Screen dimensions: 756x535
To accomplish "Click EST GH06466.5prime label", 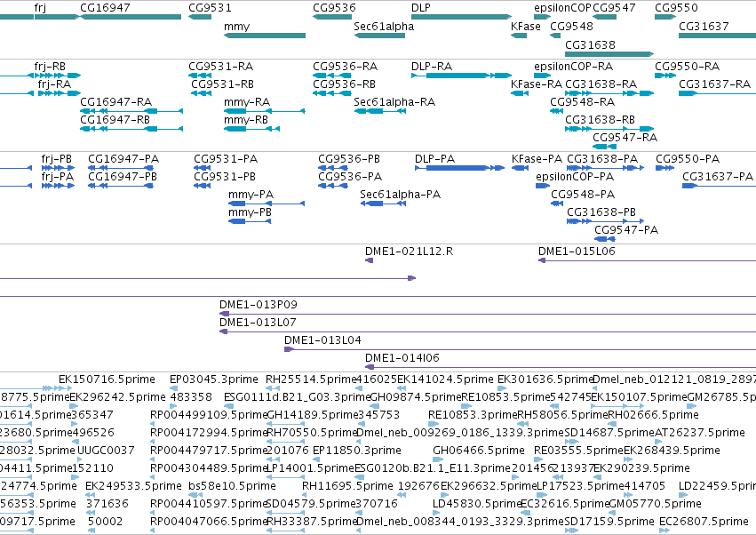I will pos(479,451).
